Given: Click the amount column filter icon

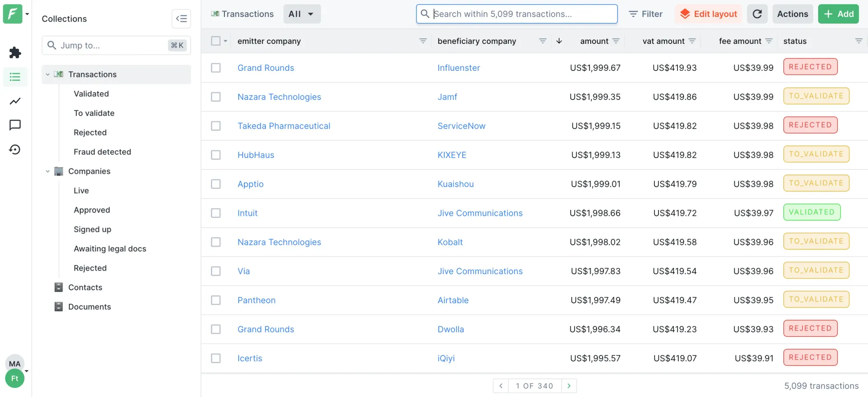Looking at the screenshot, I should (616, 41).
